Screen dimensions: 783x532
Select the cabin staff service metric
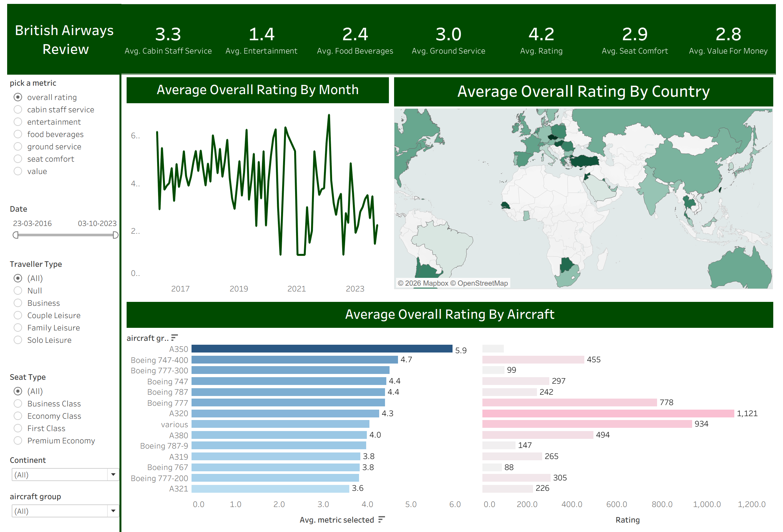pyautogui.click(x=18, y=109)
